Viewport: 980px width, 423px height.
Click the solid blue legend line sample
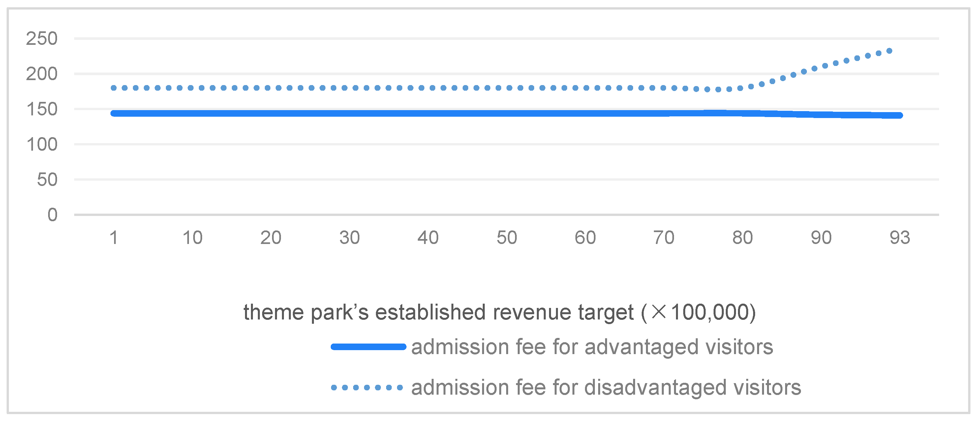point(368,347)
